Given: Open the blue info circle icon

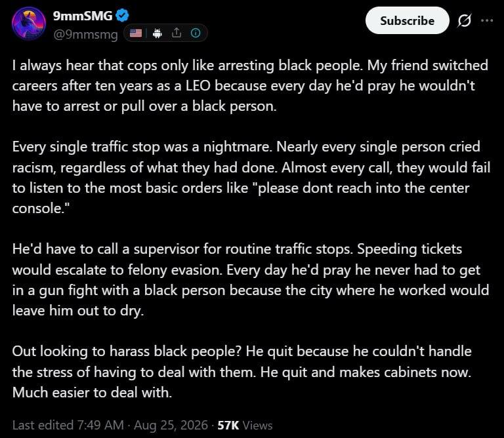Looking at the screenshot, I should point(196,33).
